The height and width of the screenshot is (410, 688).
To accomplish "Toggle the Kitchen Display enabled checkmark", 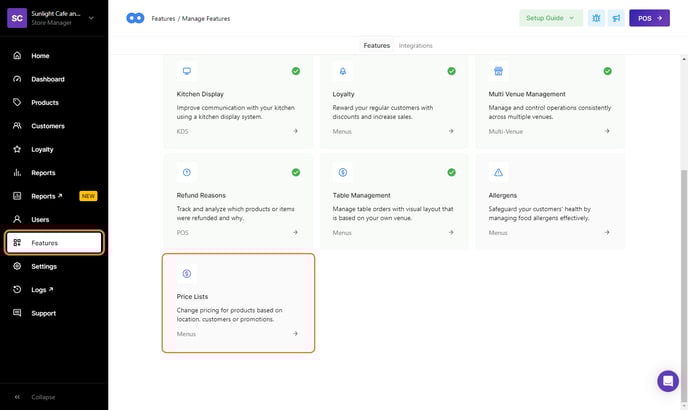I will (x=295, y=71).
